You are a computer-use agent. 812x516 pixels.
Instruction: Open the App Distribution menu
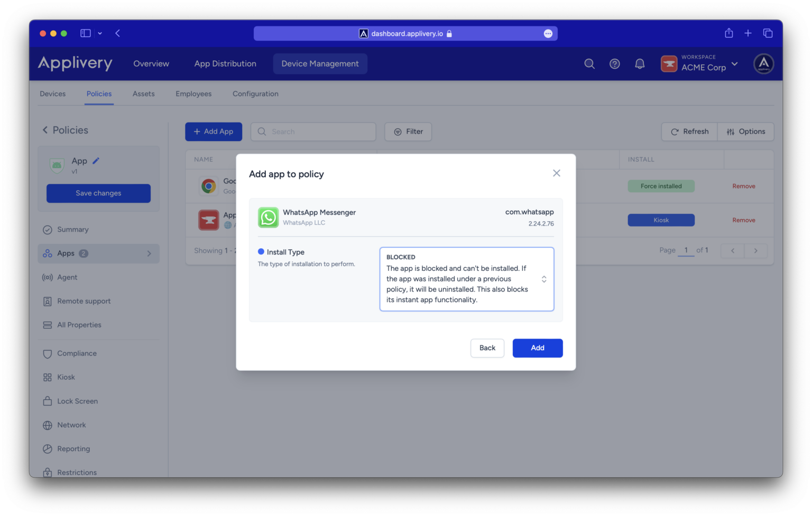click(225, 64)
